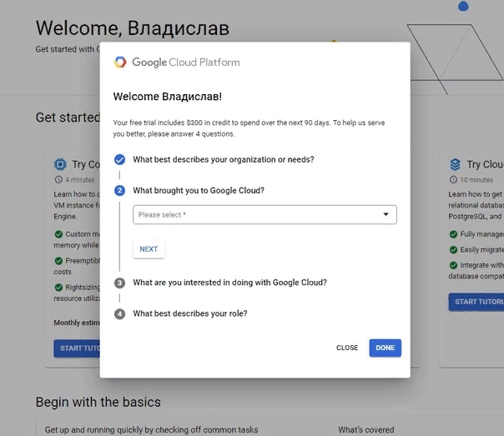Click the green check beside 'Integrate with'
Viewport: 504px width, 436px height.
[x=453, y=265]
